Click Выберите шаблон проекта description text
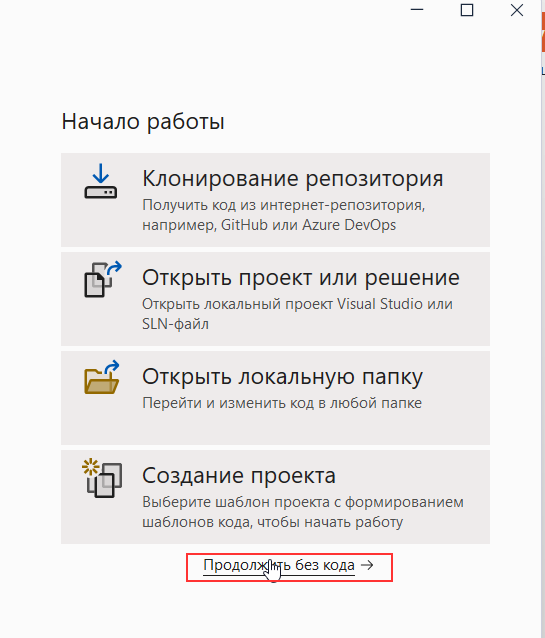This screenshot has width=545, height=638. 303,502
